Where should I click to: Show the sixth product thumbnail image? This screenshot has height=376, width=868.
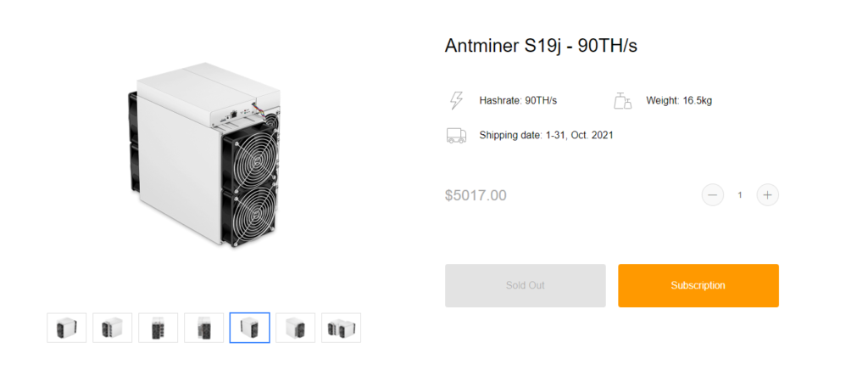coord(296,328)
